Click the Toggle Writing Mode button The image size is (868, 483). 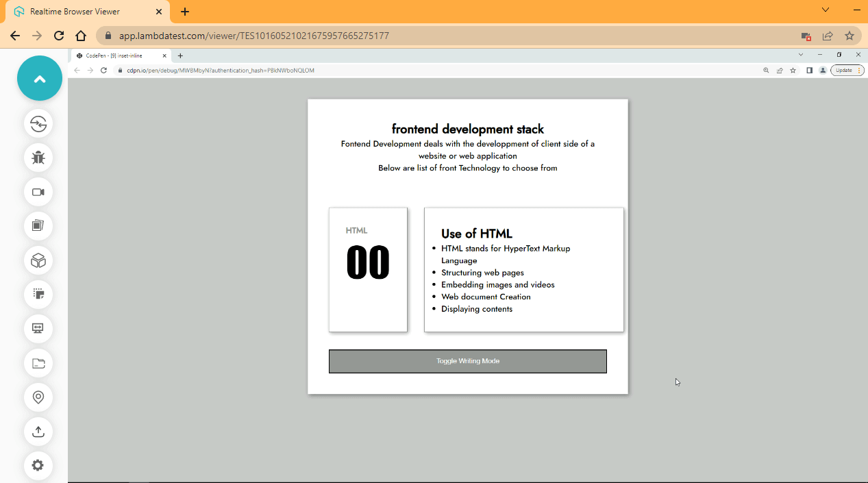coord(468,361)
